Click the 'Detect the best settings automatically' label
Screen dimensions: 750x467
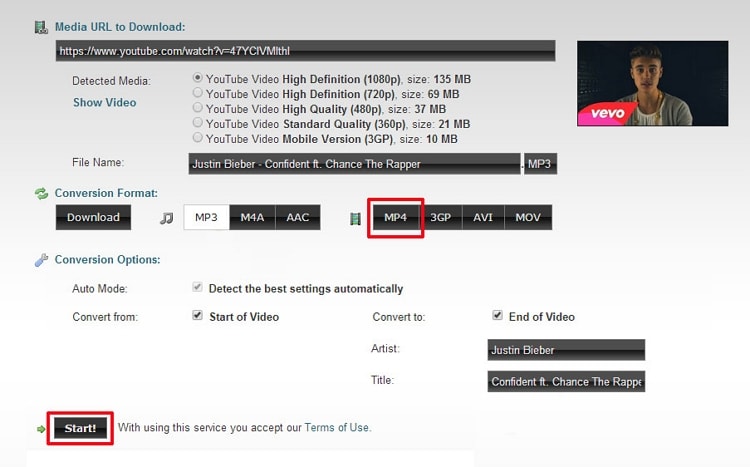306,289
